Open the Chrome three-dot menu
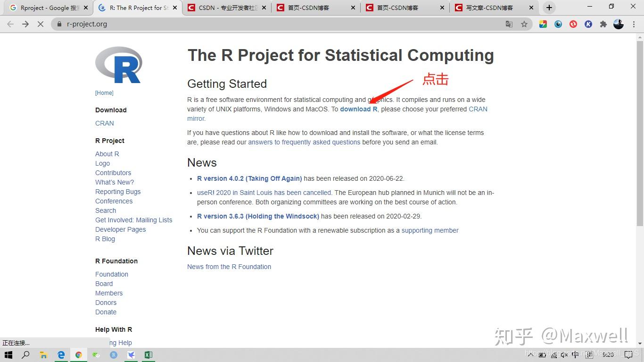This screenshot has width=644, height=362. tap(634, 24)
